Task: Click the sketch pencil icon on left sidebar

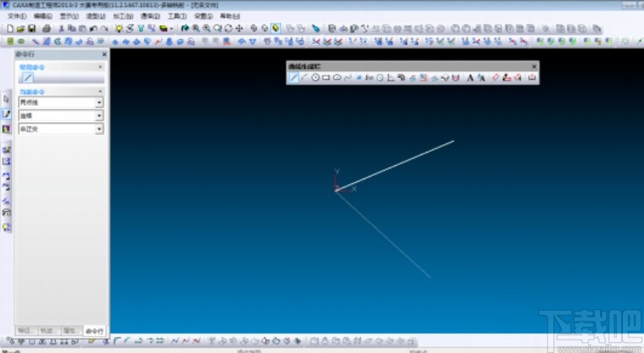Action: (x=6, y=113)
